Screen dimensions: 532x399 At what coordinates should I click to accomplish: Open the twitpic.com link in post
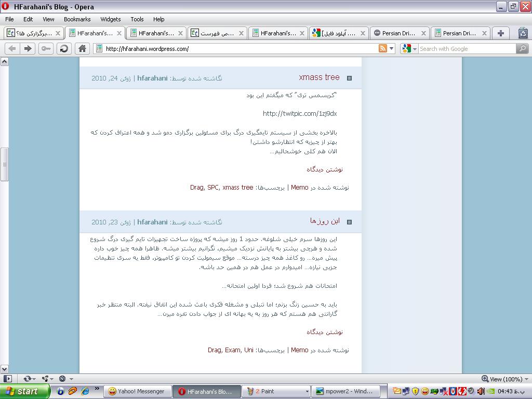tap(300, 113)
